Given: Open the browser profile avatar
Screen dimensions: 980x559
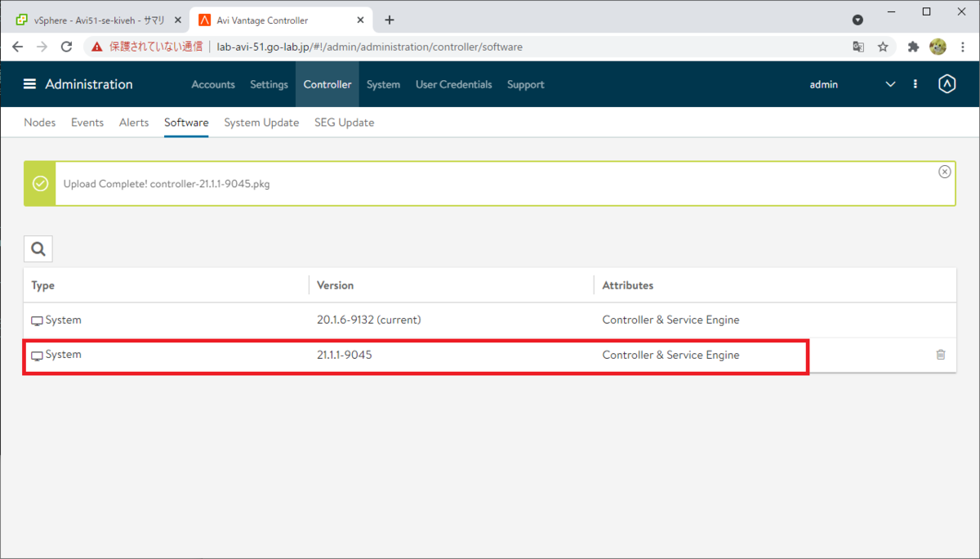Looking at the screenshot, I should coord(938,47).
